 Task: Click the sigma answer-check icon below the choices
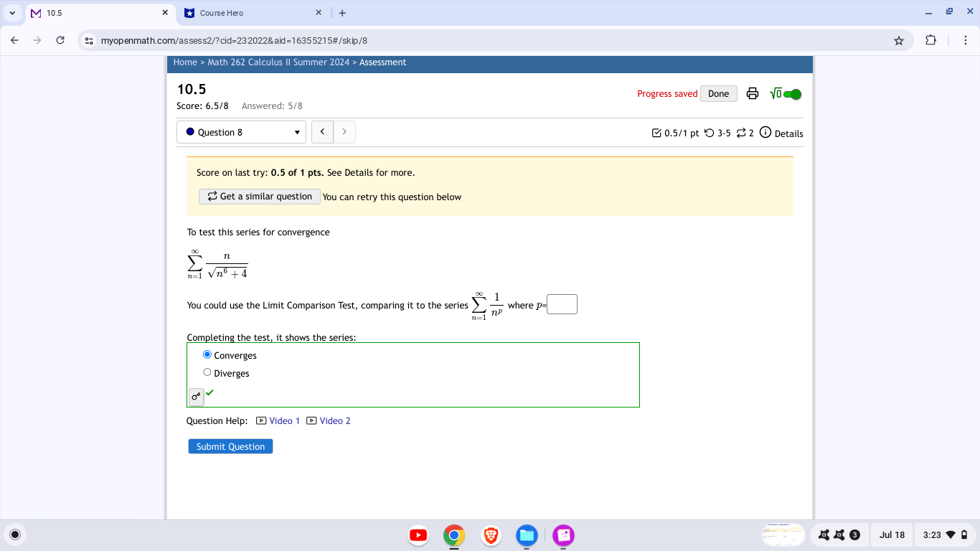point(195,397)
